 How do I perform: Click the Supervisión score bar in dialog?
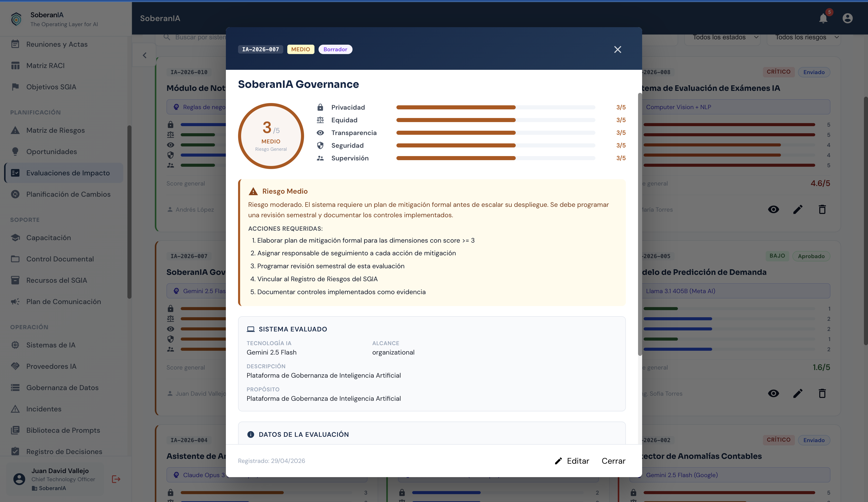tap(496, 158)
